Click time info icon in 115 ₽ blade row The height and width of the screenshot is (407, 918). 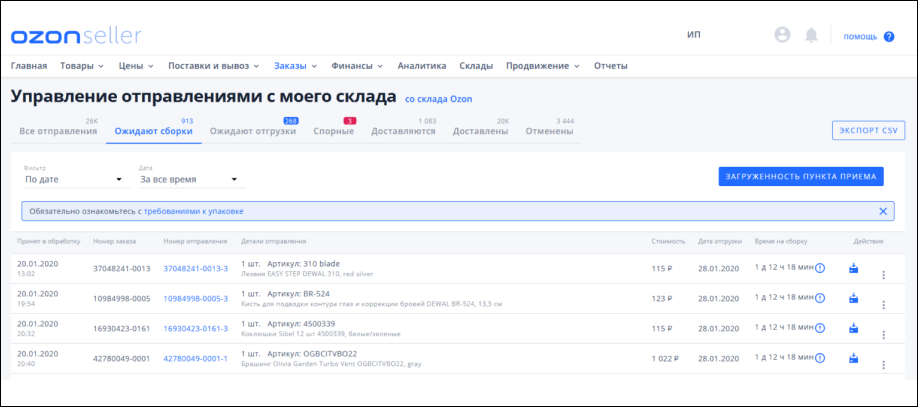coord(820,268)
